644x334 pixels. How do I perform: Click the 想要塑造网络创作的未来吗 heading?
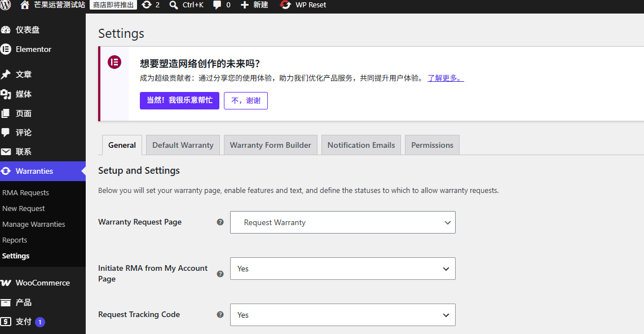pyautogui.click(x=200, y=64)
